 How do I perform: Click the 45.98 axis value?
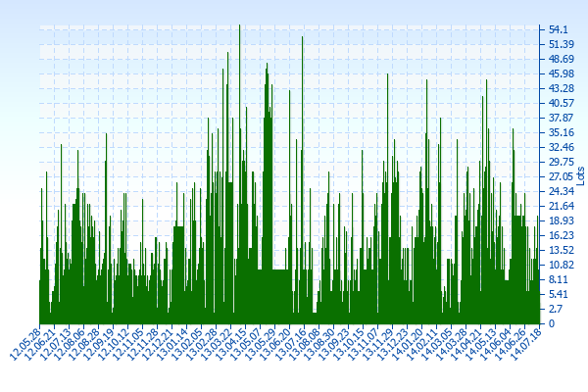click(x=562, y=73)
